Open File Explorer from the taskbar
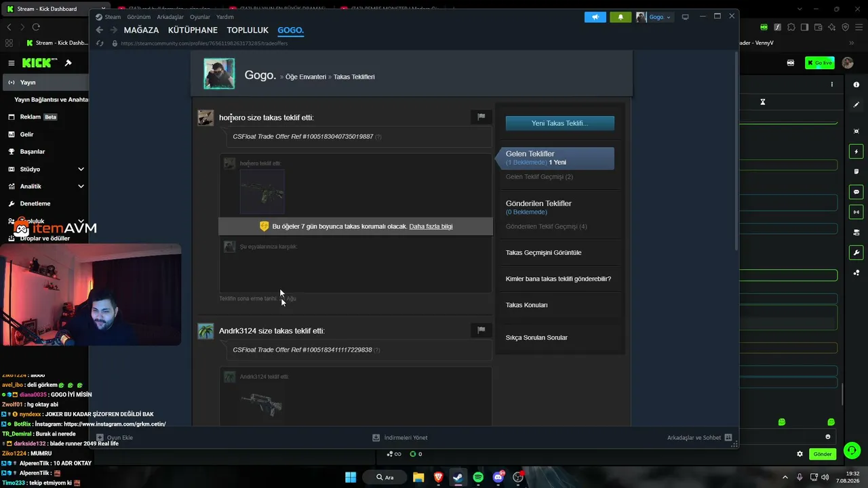 click(418, 477)
